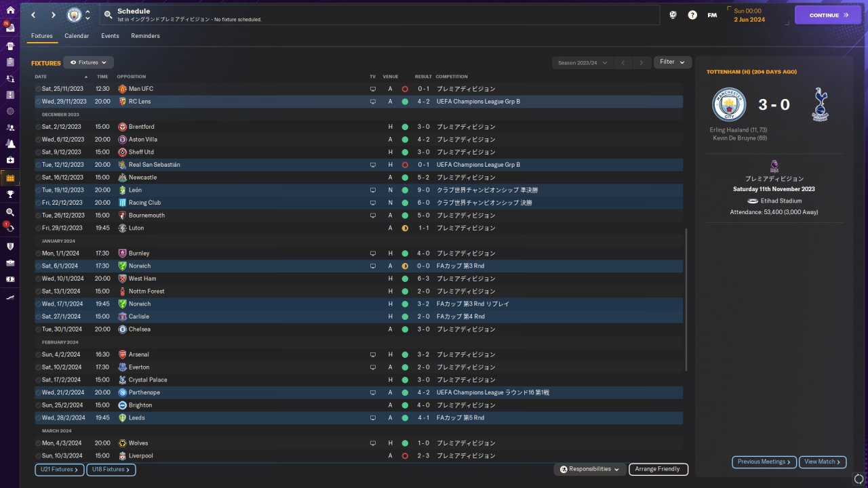This screenshot has width=868, height=488.
Task: Open the Scouting magnifier icon in sidebar
Action: pos(10,212)
